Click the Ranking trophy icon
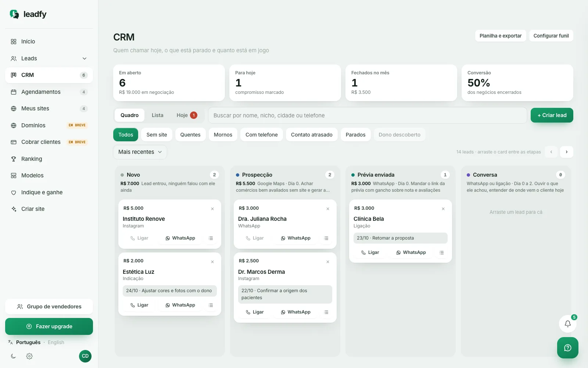The image size is (588, 368). [x=14, y=159]
